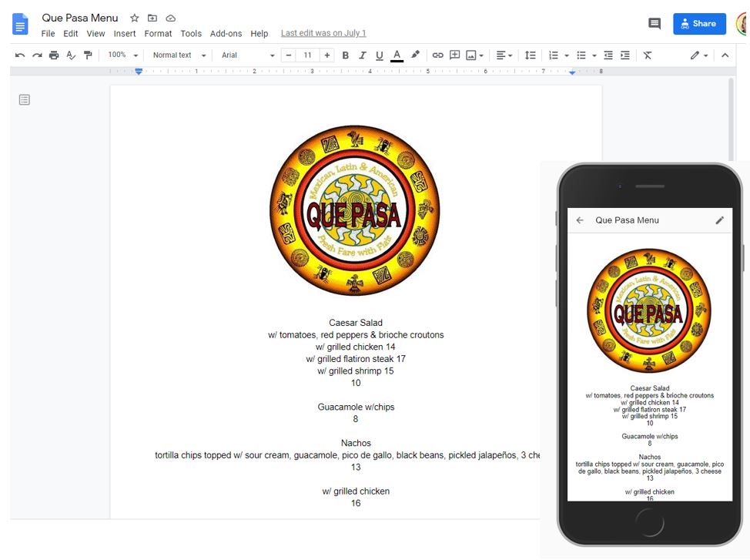The height and width of the screenshot is (560, 750).
Task: Tap the Que Pasa logo on the phone screen
Action: click(x=649, y=310)
